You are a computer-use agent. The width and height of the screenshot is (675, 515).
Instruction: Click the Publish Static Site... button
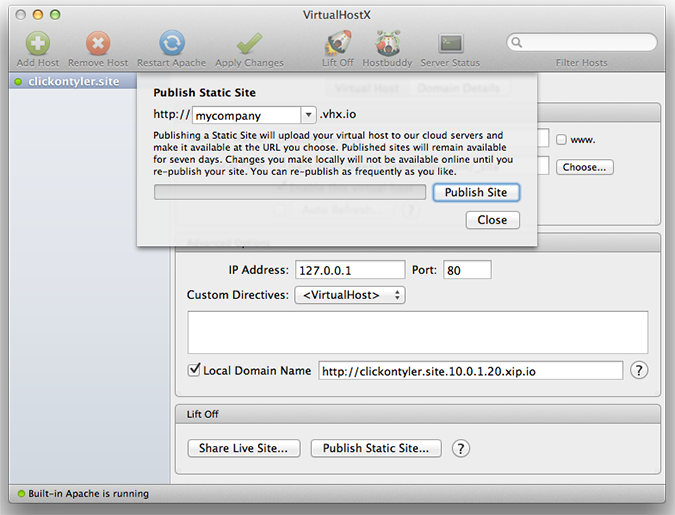coord(376,448)
